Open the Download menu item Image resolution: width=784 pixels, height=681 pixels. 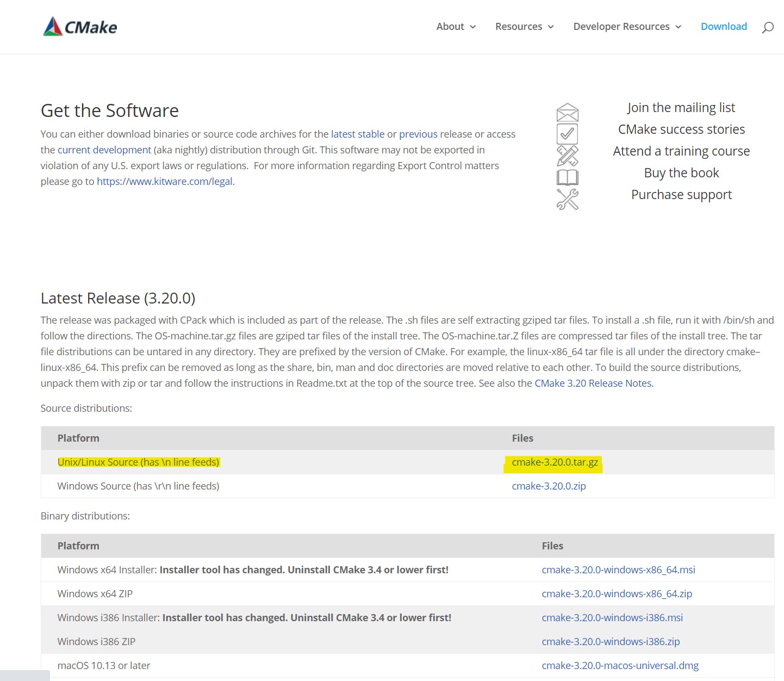click(724, 27)
